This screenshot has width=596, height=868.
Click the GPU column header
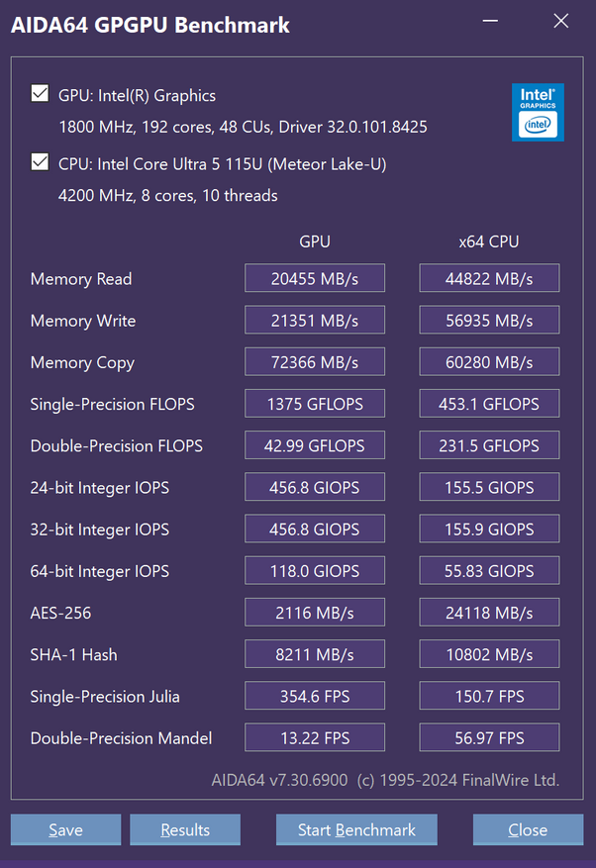(x=315, y=241)
